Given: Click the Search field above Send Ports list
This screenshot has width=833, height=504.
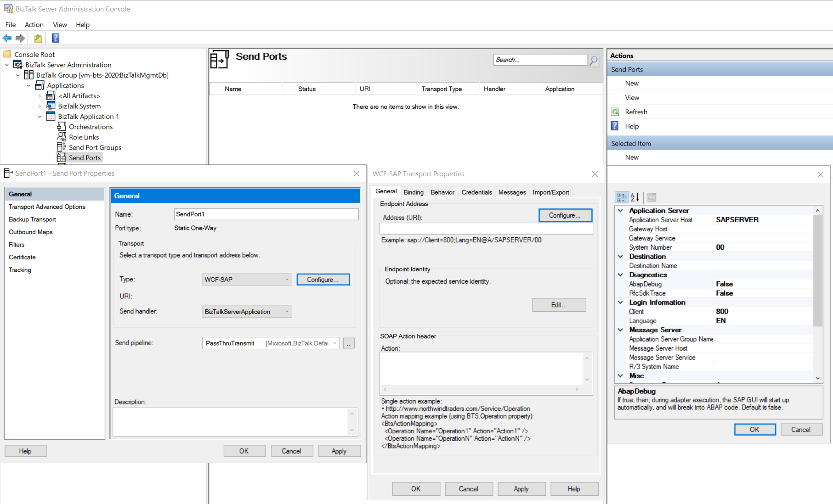Looking at the screenshot, I should (538, 59).
